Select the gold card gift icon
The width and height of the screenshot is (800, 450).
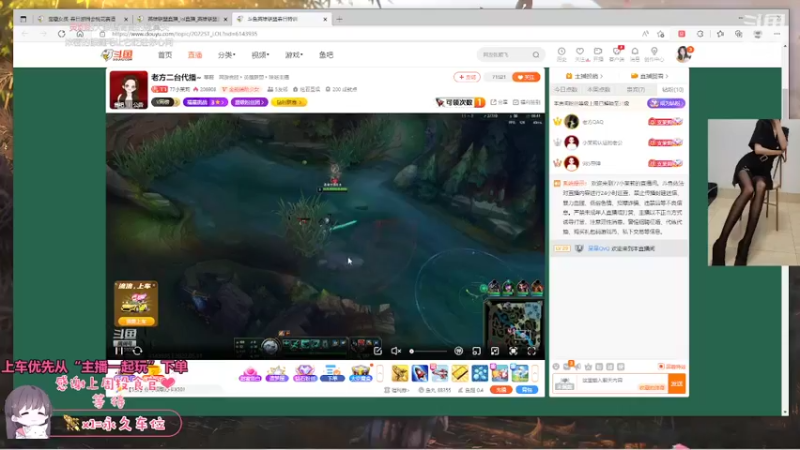pyautogui.click(x=459, y=373)
